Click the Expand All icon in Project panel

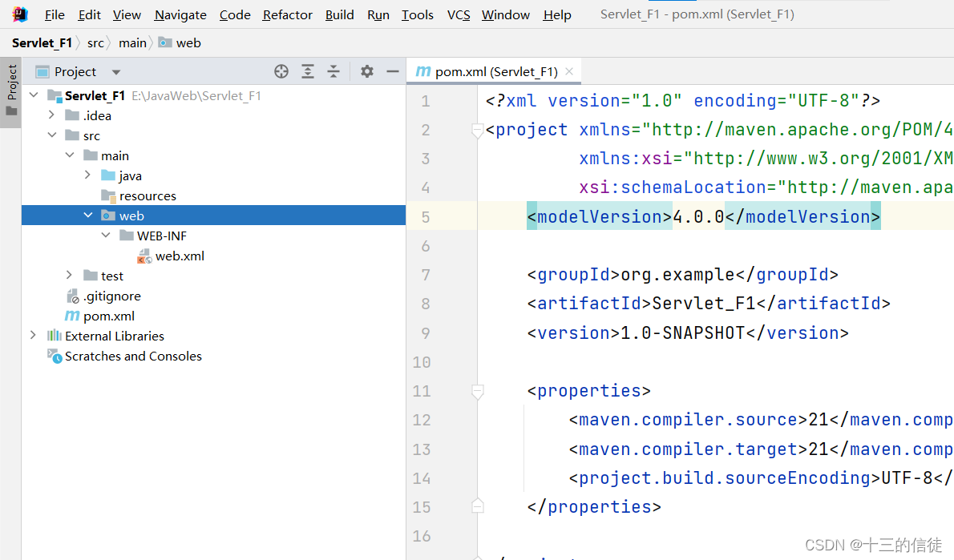[x=308, y=71]
